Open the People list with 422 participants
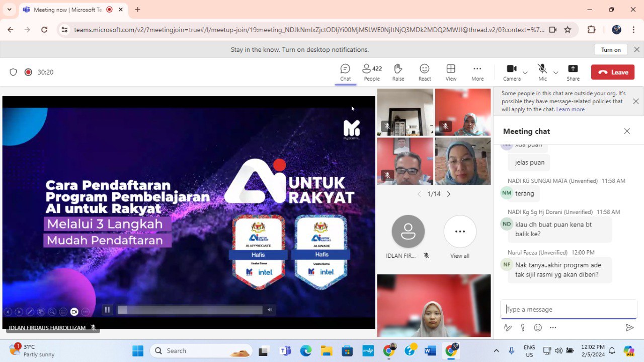 click(x=372, y=73)
